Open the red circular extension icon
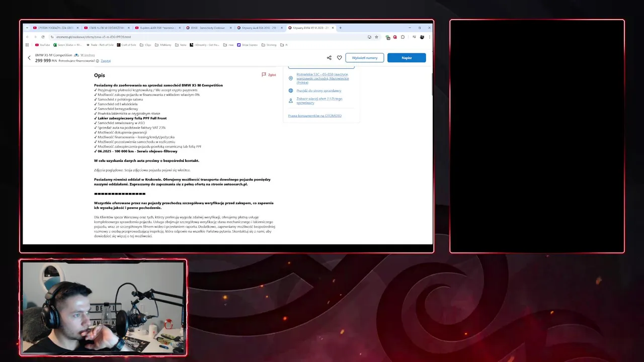The width and height of the screenshot is (644, 362). pyautogui.click(x=395, y=37)
